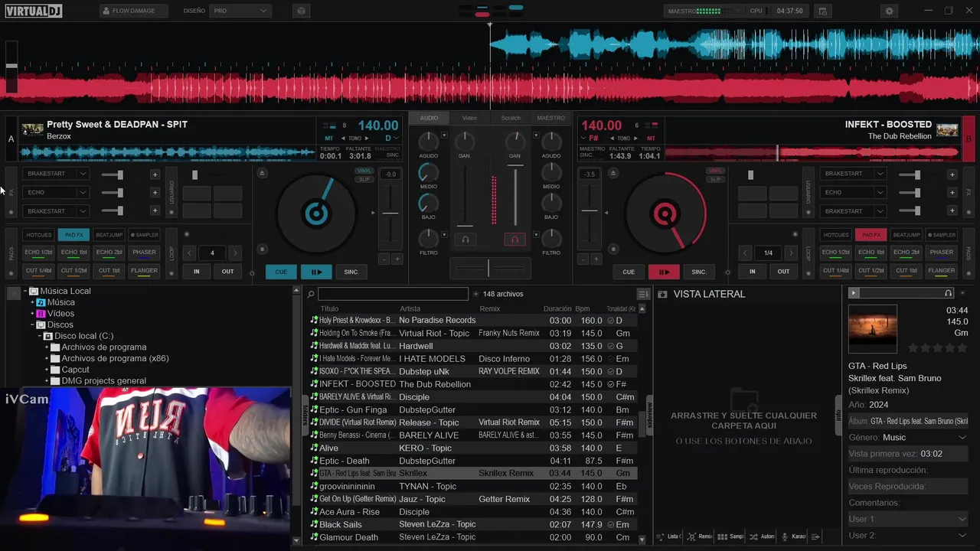Open deck B ECHO effect dropdown
Screen dimensions: 980x551
point(880,193)
